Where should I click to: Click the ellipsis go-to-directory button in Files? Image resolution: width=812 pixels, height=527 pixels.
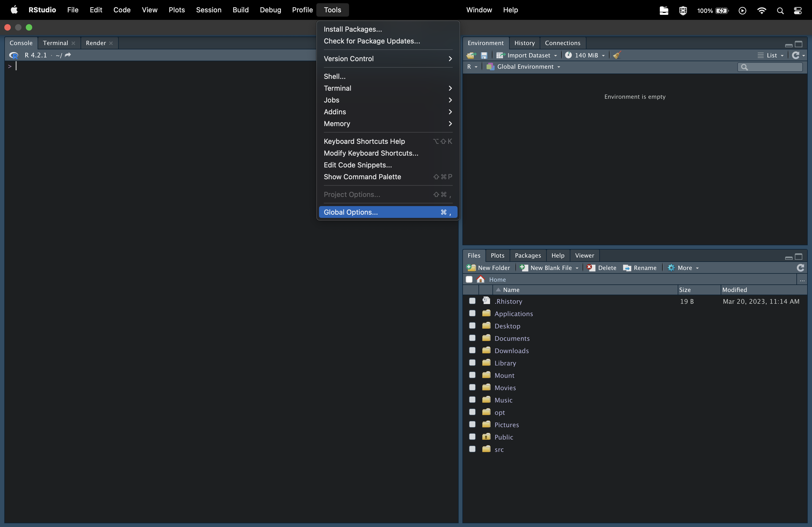point(802,280)
